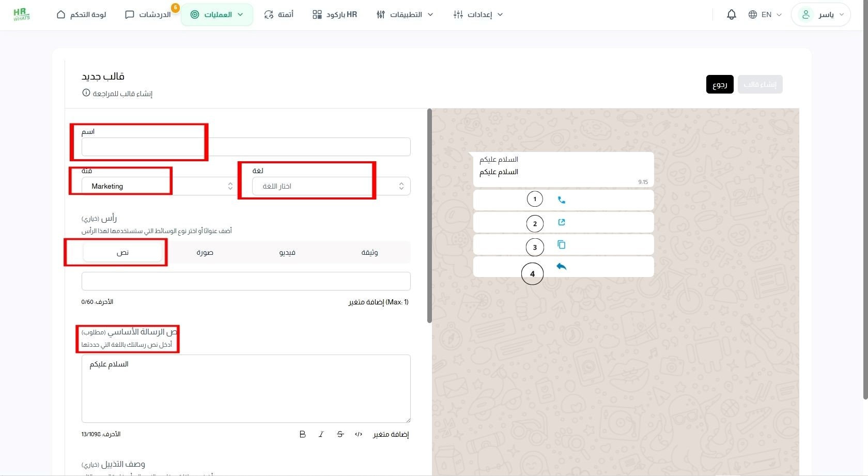Open the أتمتة automation menu item

point(279,14)
